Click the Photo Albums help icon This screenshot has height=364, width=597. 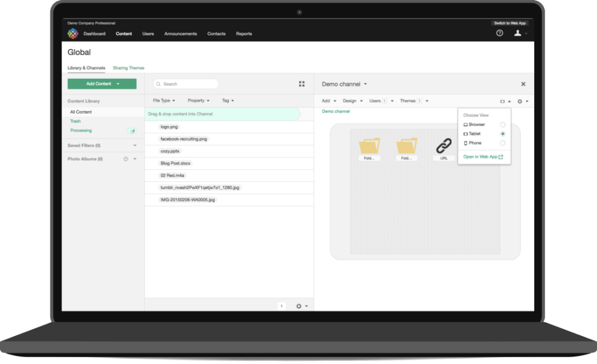[x=126, y=159]
